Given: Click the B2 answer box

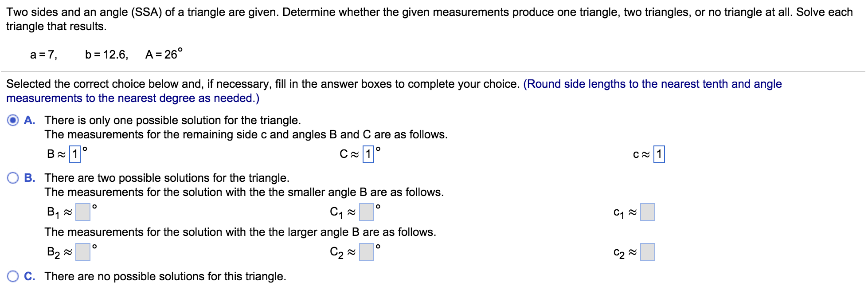Looking at the screenshot, I should point(82,253).
